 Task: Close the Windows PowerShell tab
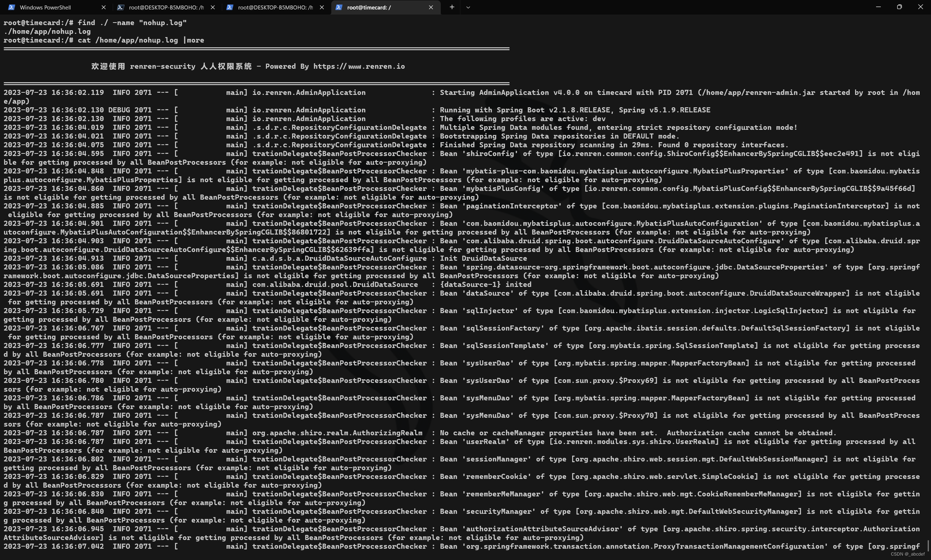(x=103, y=7)
